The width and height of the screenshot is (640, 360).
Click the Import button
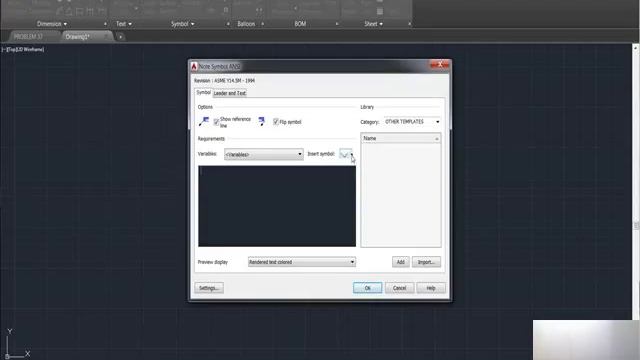pos(426,262)
